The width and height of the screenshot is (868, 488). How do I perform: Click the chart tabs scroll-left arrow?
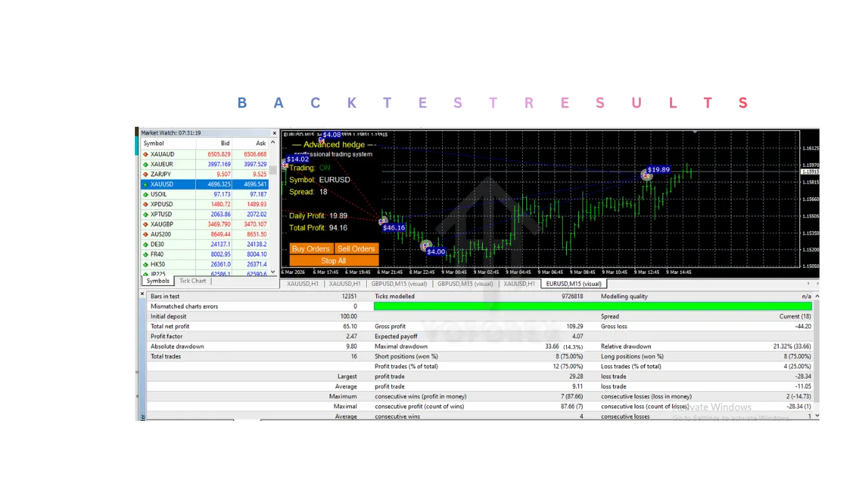point(808,284)
